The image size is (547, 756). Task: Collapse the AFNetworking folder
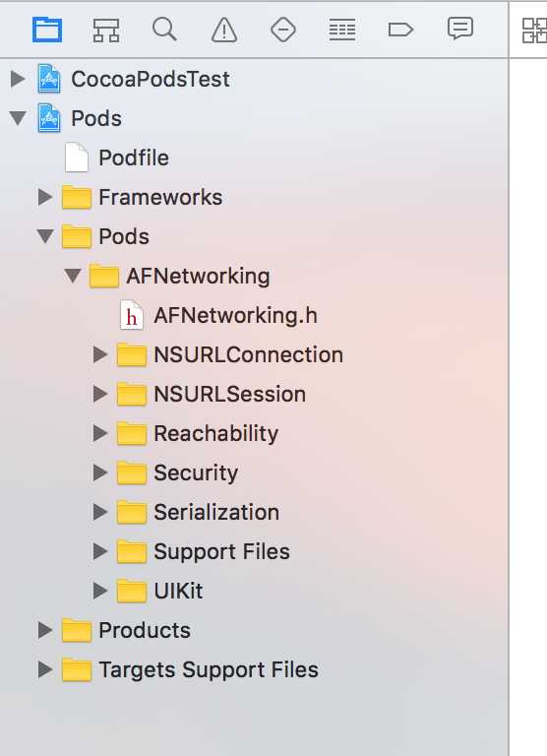tap(73, 276)
